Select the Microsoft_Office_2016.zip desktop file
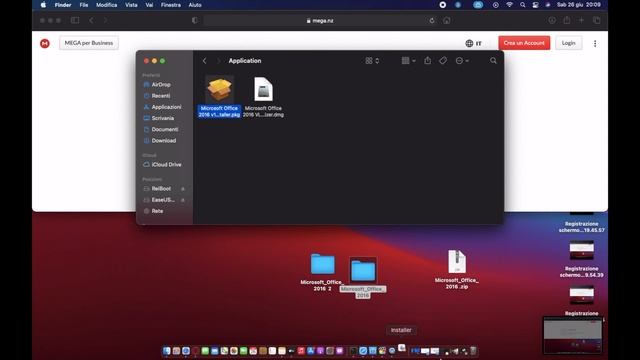The height and width of the screenshot is (360, 640). [457, 269]
